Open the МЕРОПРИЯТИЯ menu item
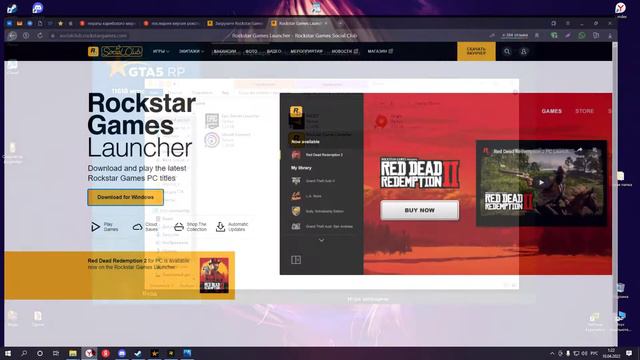 (306, 51)
